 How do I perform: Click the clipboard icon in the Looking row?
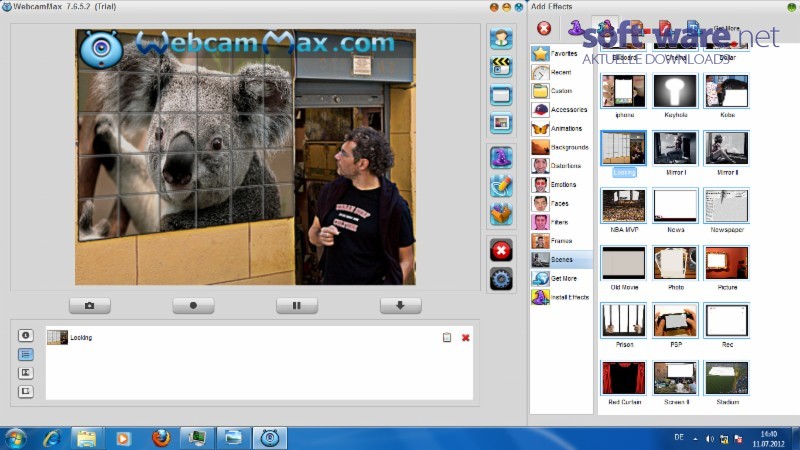(447, 337)
